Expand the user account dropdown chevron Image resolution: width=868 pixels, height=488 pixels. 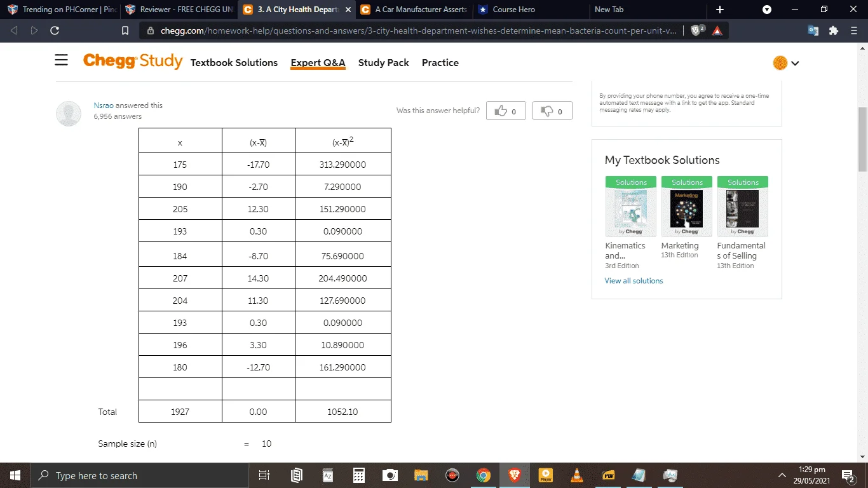click(795, 63)
